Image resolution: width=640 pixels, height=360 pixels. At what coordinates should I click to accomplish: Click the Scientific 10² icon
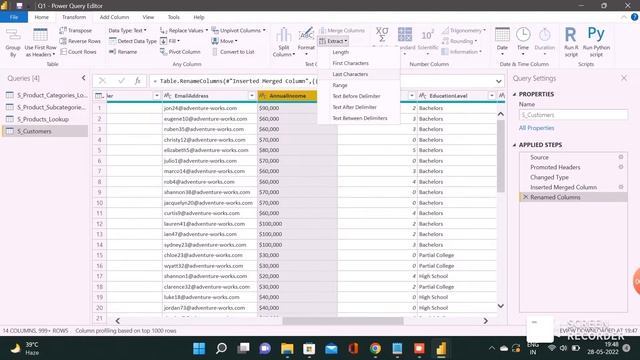pyautogui.click(x=427, y=35)
